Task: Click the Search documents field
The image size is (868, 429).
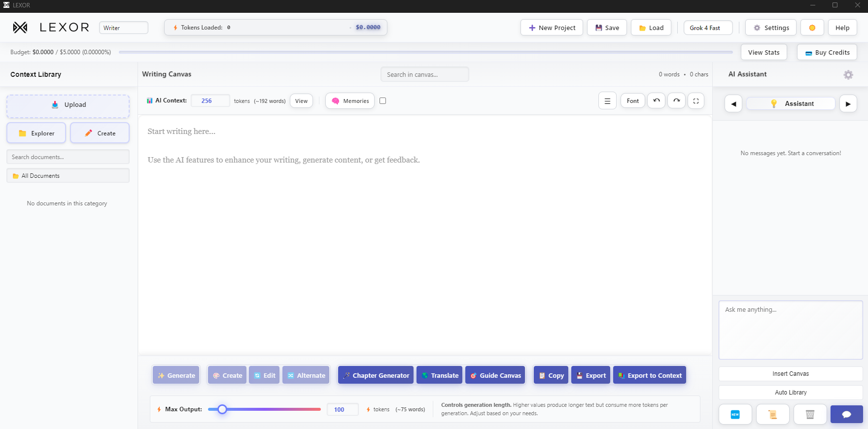Action: point(68,157)
